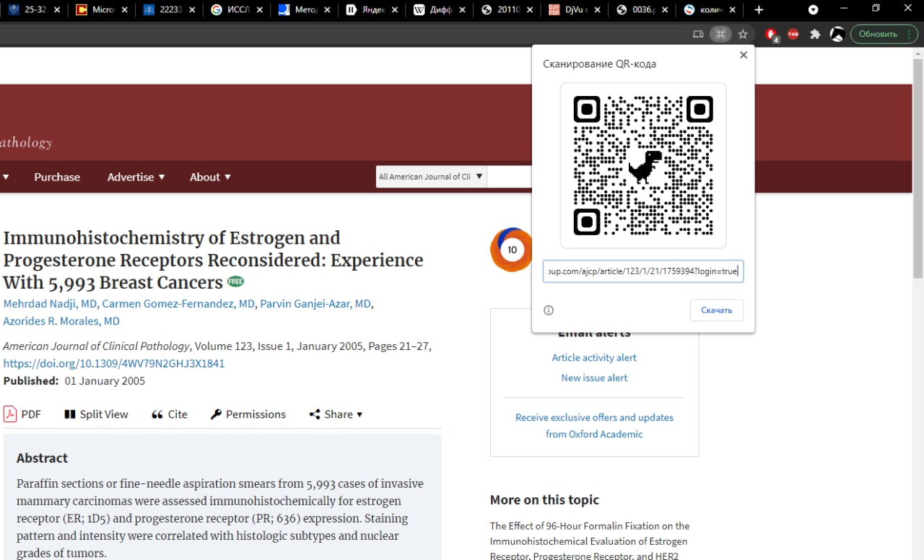The height and width of the screenshot is (560, 924).
Task: Open the article PDF
Action: 22,414
